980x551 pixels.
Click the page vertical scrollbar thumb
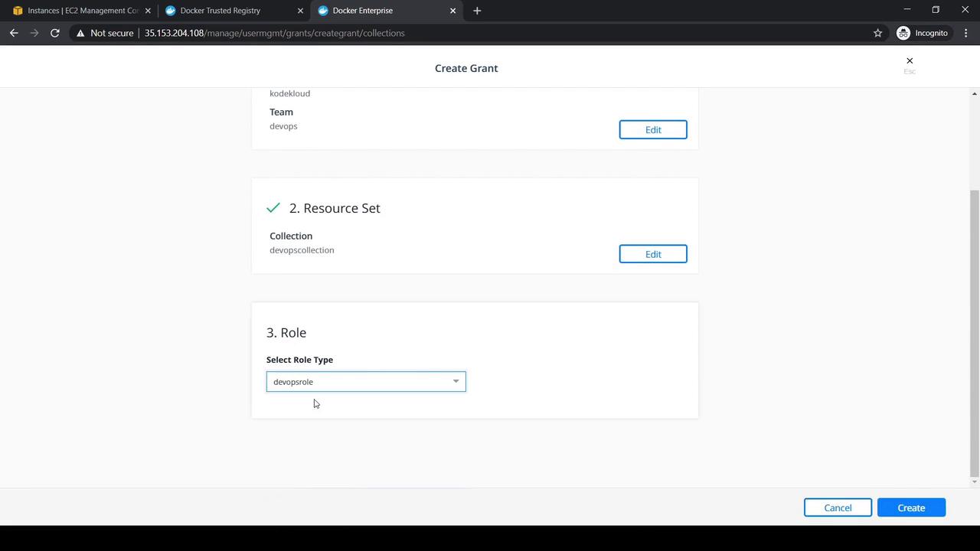click(974, 333)
